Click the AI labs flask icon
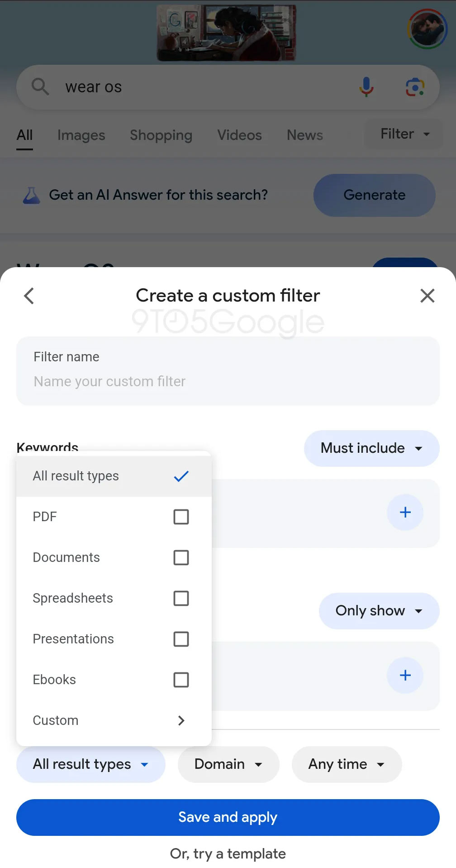 [x=32, y=195]
